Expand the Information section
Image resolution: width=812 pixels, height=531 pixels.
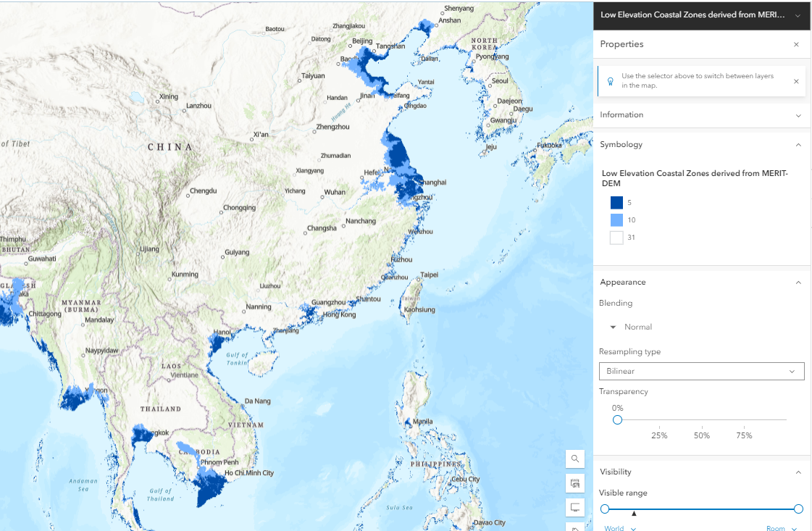point(702,115)
